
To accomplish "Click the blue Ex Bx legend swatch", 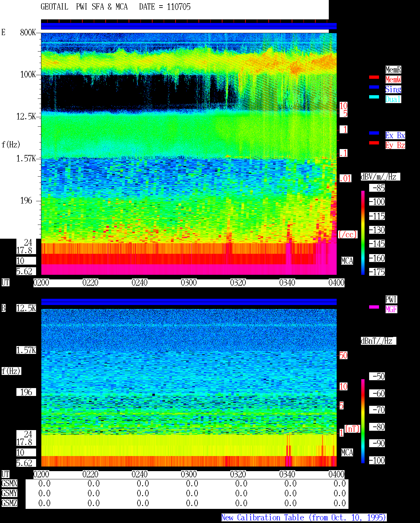I will click(374, 133).
